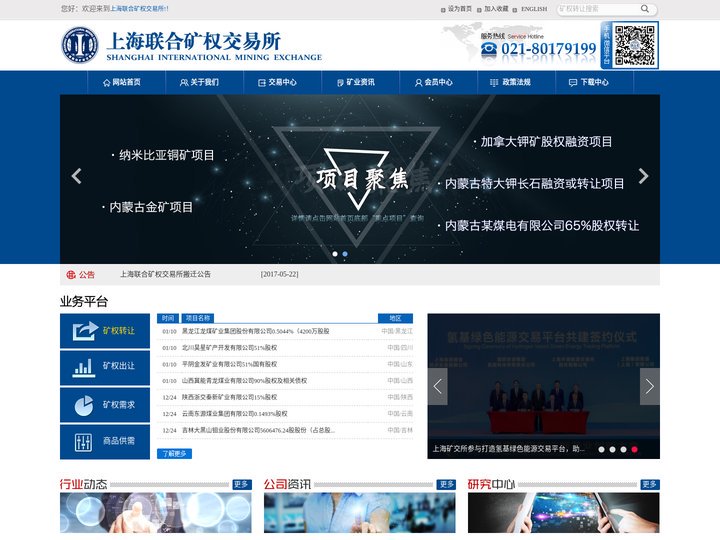Switch to 矿权出让 platform tab
Screen dimensions: 720x540
(x=105, y=368)
